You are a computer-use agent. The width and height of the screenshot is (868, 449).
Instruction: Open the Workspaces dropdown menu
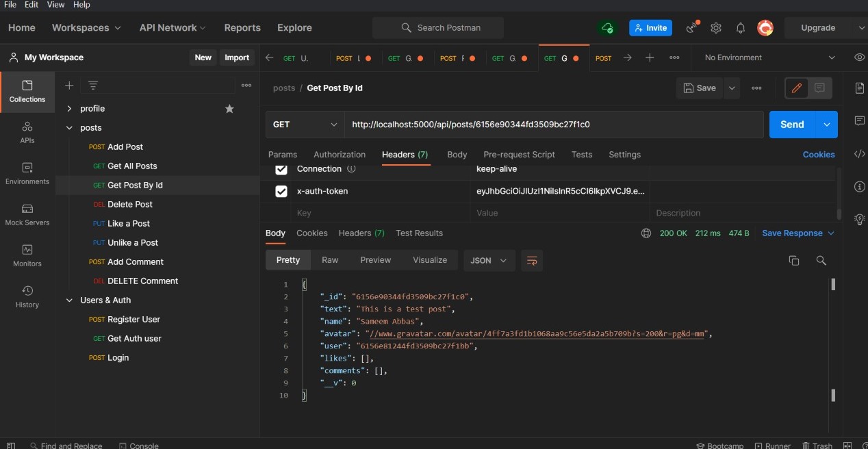point(86,28)
